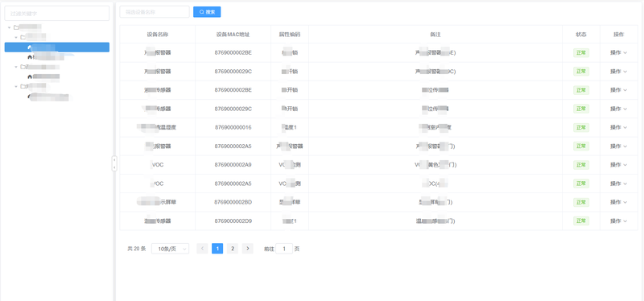Click MAC 87690000029C in the 传感器 row
Viewport: 644px width, 301px height.
coord(233,109)
